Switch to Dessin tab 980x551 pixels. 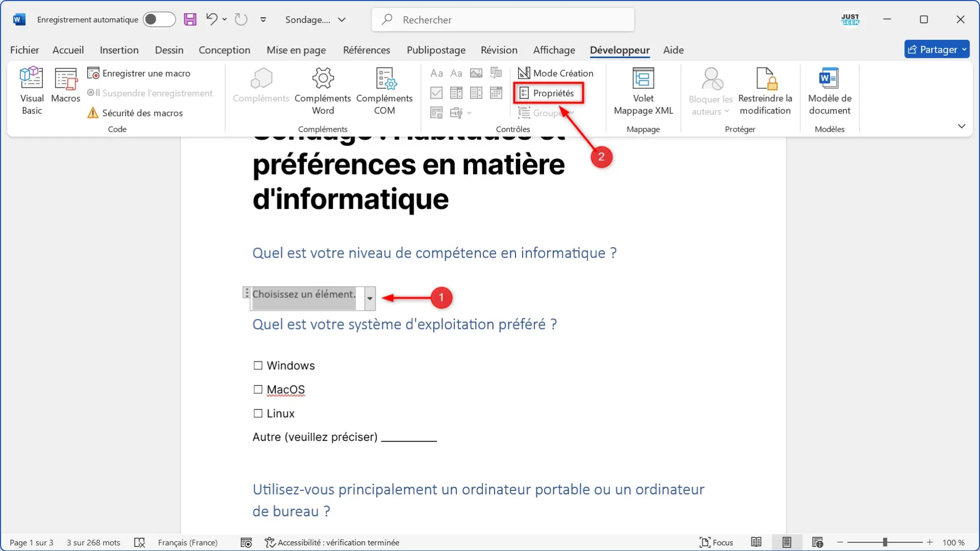169,50
